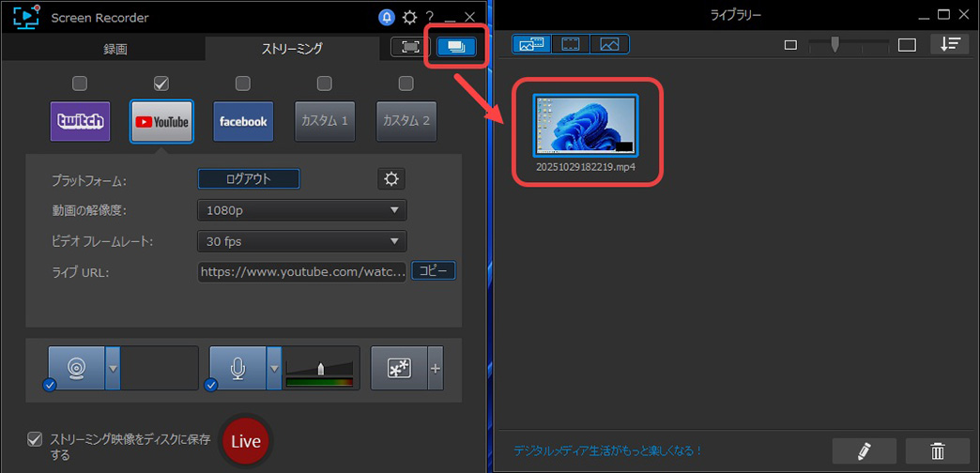Click the large thumbnail size icon
Image resolution: width=980 pixels, height=473 pixels.
907,45
